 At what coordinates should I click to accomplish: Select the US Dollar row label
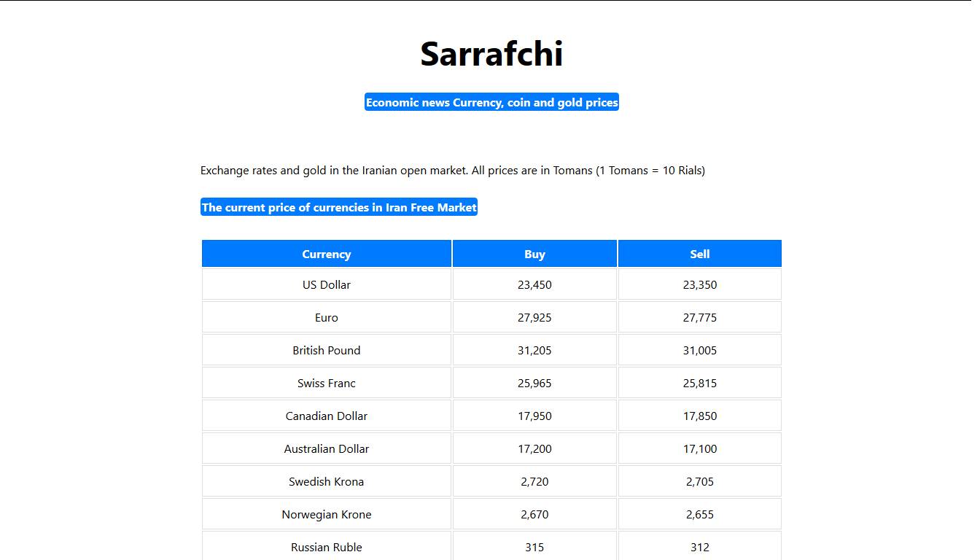pos(327,284)
